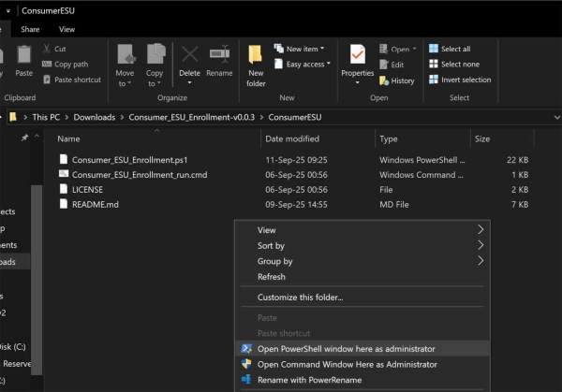Click the Copy to icon
The width and height of the screenshot is (562, 392).
click(x=155, y=54)
